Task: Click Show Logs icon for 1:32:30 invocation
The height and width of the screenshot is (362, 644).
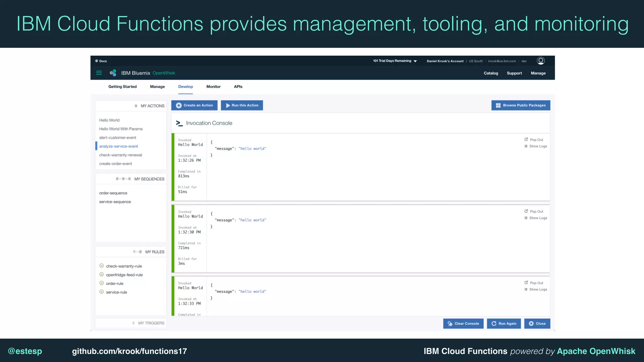Action: [x=526, y=218]
